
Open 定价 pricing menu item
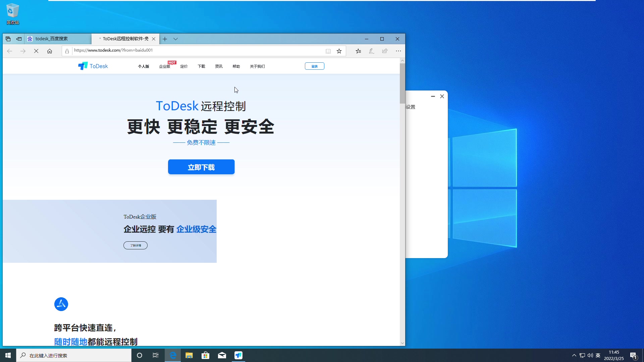pos(184,66)
